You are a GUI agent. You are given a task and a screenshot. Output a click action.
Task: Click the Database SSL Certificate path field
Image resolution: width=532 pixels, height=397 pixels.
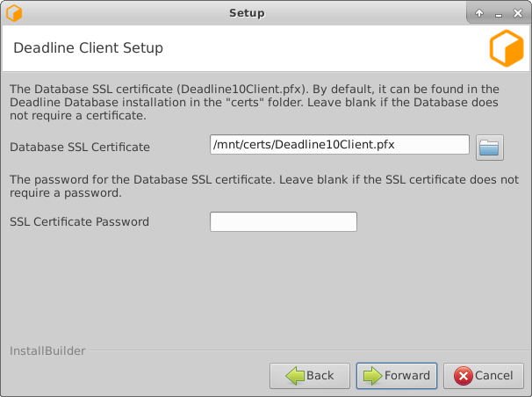tap(339, 145)
